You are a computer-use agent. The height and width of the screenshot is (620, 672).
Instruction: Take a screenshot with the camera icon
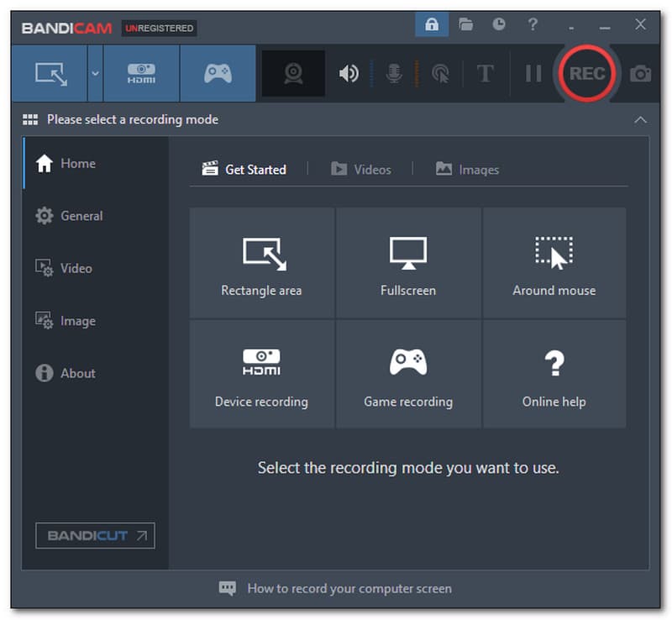640,74
